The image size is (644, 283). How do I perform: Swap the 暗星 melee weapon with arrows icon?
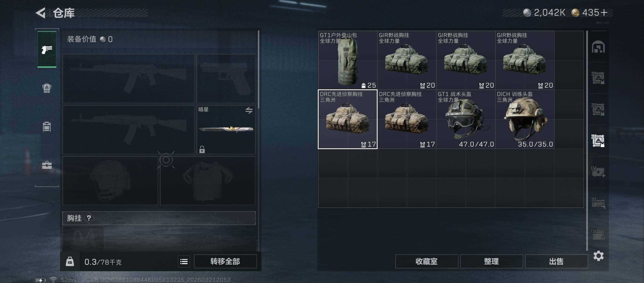(x=249, y=110)
